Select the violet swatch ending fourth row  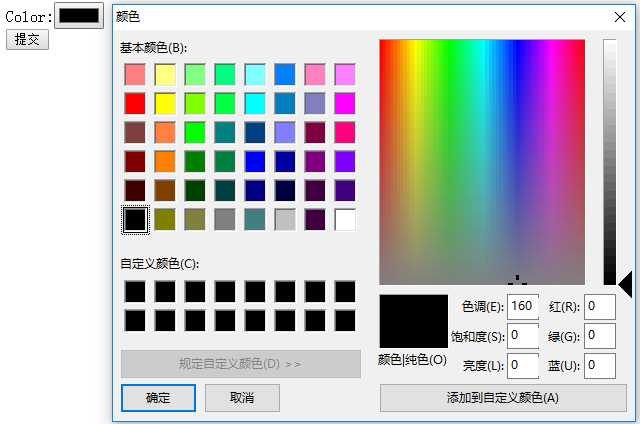(x=345, y=162)
